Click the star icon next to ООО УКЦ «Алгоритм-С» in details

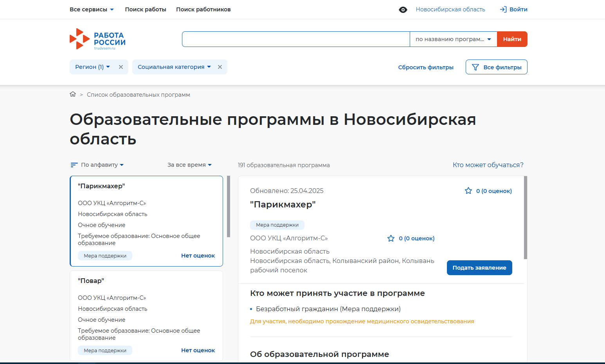(x=391, y=238)
